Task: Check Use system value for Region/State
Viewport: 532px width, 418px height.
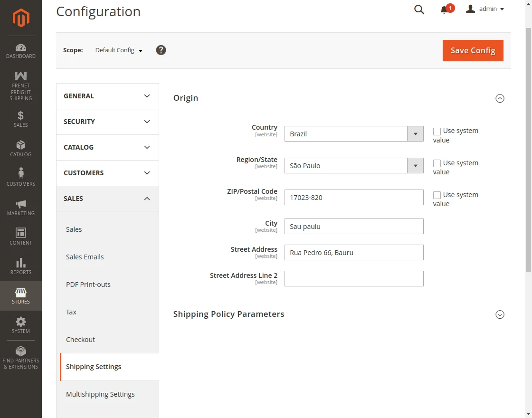Action: [x=437, y=163]
